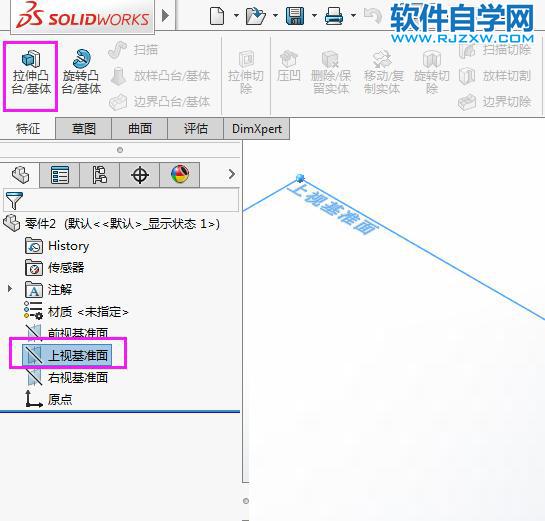The image size is (545, 521).
Task: Click the Lofted Cut (放样切割) tool
Action: tap(495, 76)
